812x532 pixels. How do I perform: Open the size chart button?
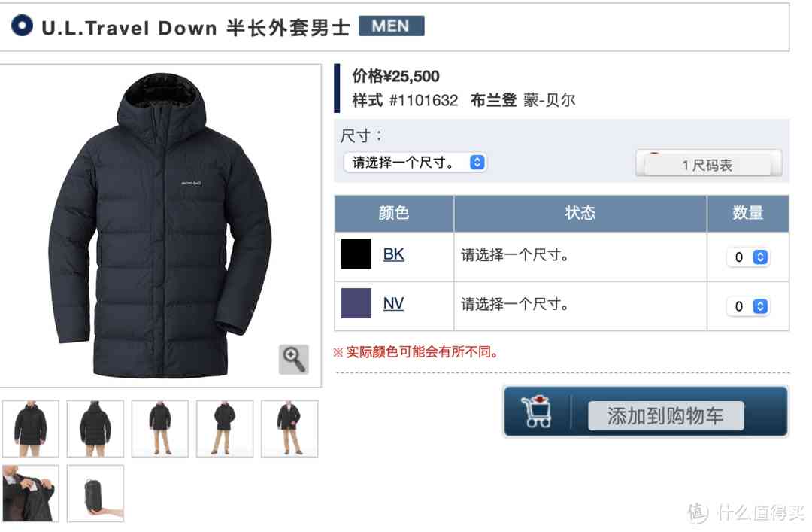click(x=708, y=164)
